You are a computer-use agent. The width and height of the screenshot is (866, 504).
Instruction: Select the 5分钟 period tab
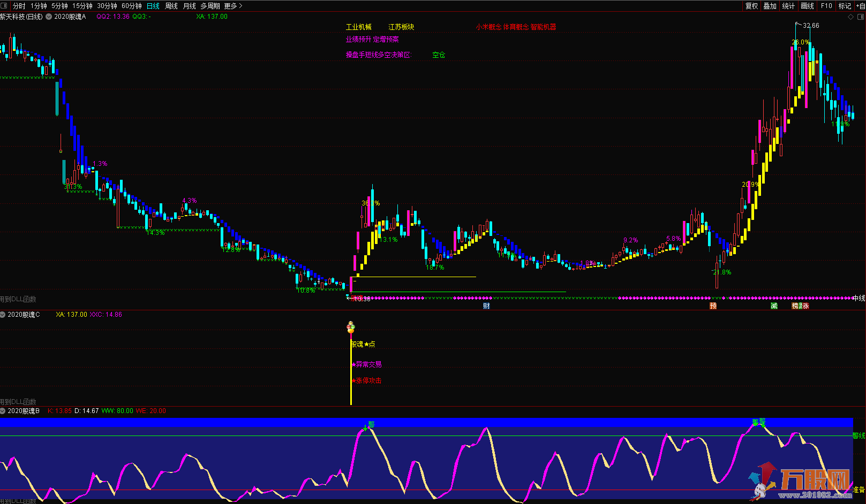click(59, 6)
